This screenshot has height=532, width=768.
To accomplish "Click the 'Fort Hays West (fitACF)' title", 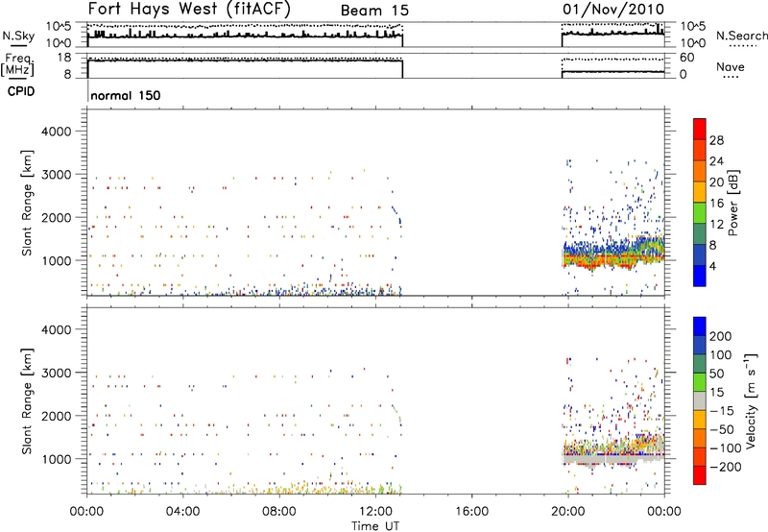I will (x=189, y=9).
